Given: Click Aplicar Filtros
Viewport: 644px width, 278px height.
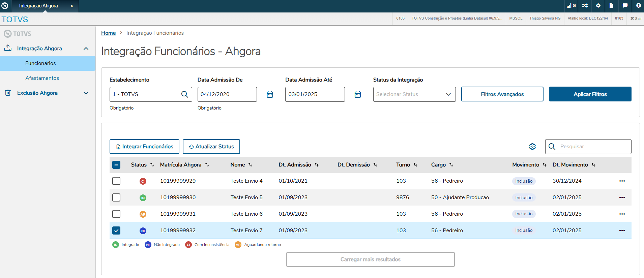Looking at the screenshot, I should click(x=590, y=94).
